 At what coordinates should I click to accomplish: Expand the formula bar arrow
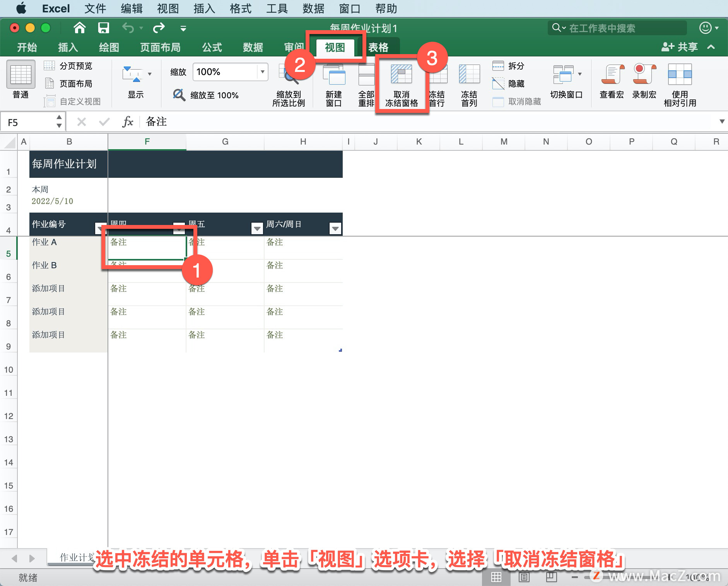click(x=722, y=121)
